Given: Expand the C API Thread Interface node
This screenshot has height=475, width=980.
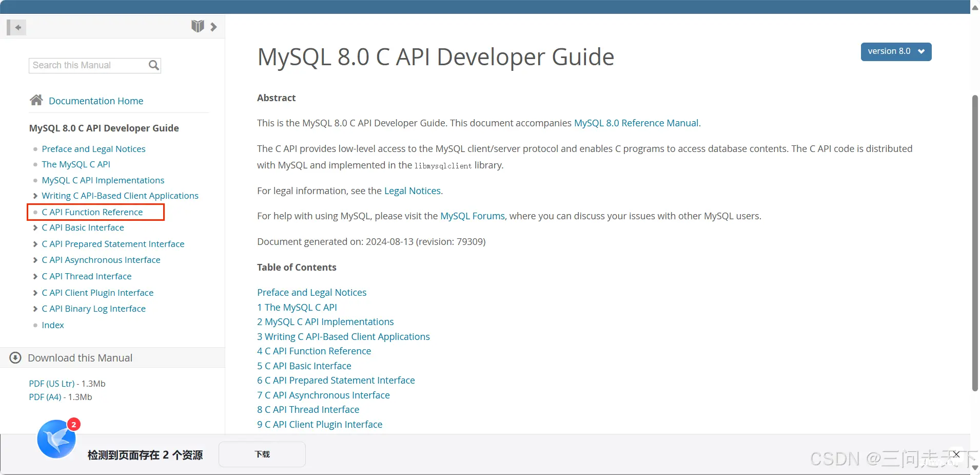Looking at the screenshot, I should click(x=35, y=276).
